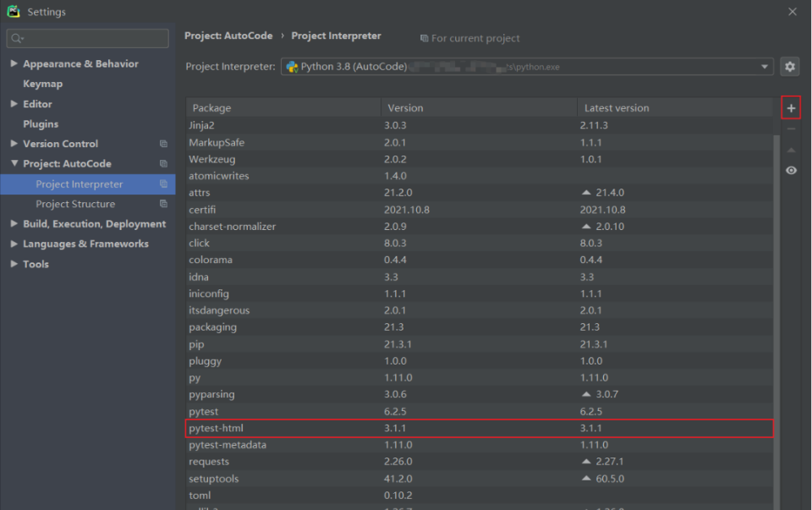Select the pip package row

480,344
